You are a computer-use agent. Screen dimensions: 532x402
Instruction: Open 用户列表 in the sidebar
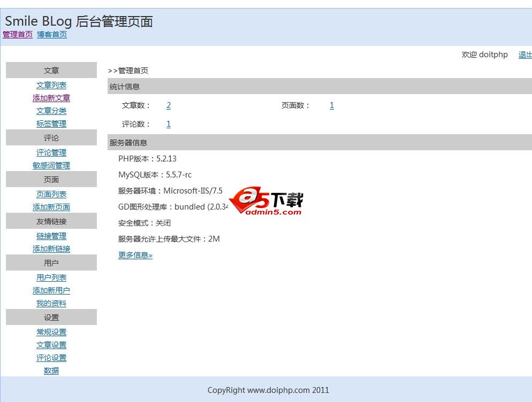(51, 277)
